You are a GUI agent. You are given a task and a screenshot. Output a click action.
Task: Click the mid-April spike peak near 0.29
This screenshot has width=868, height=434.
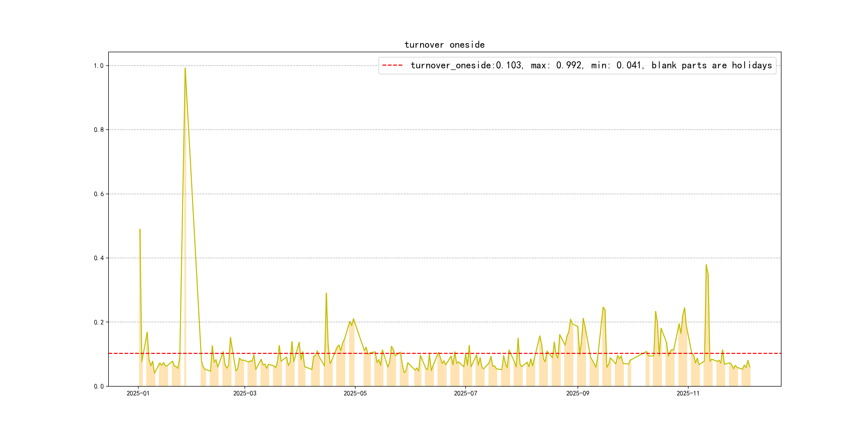[x=326, y=294]
